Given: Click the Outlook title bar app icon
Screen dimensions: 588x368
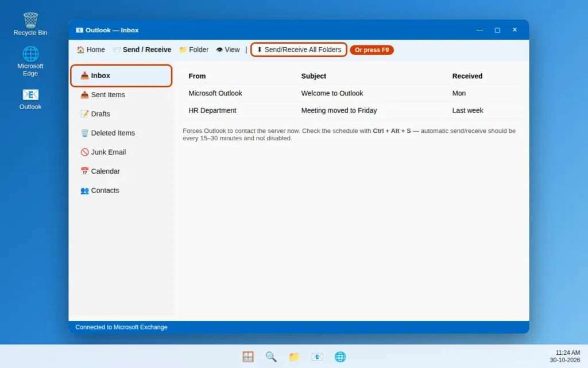Looking at the screenshot, I should tap(79, 30).
